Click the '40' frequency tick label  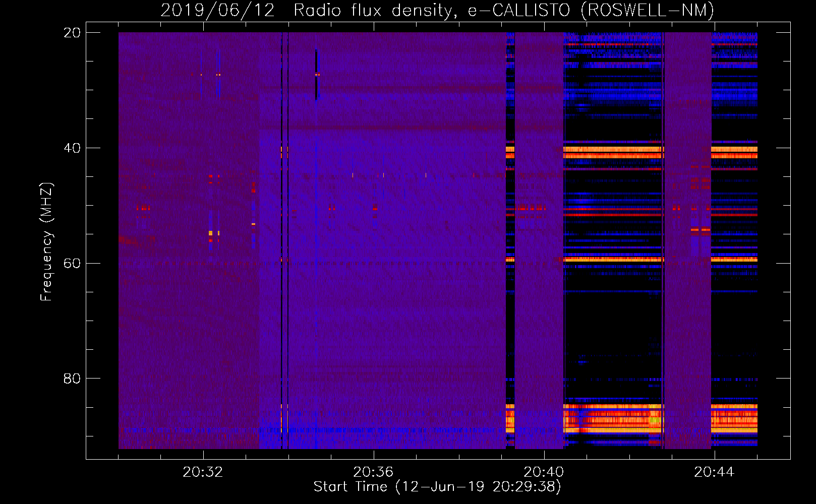(72, 148)
